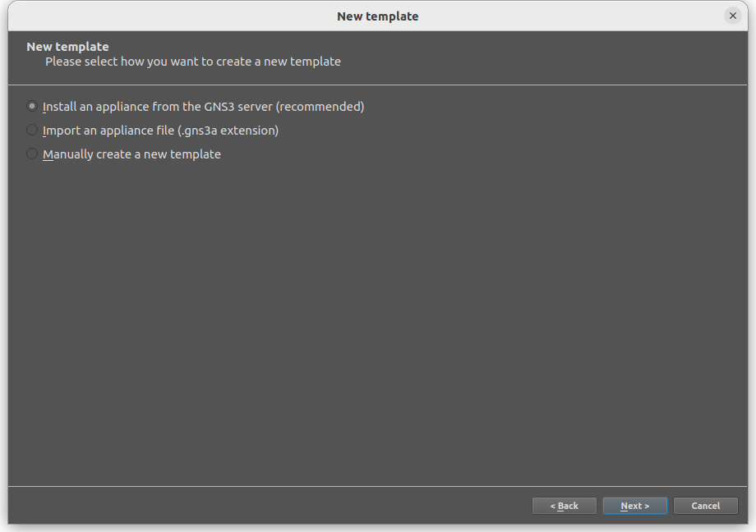This screenshot has width=756, height=532.
Task: Cancel the New template wizard
Action: [705, 506]
